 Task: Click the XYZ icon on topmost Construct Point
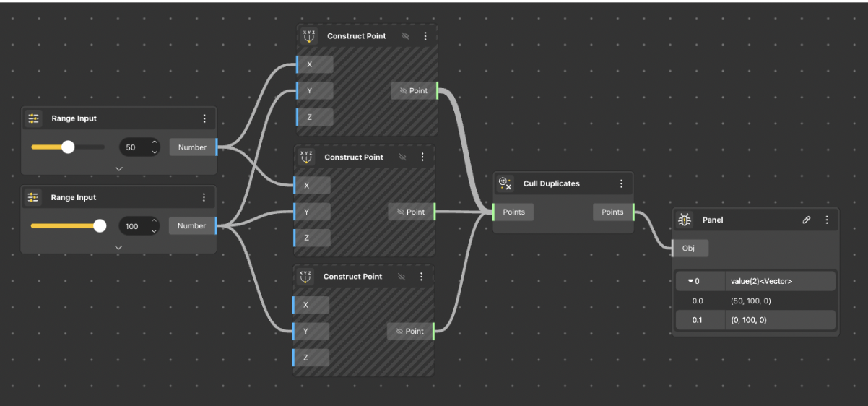point(309,36)
